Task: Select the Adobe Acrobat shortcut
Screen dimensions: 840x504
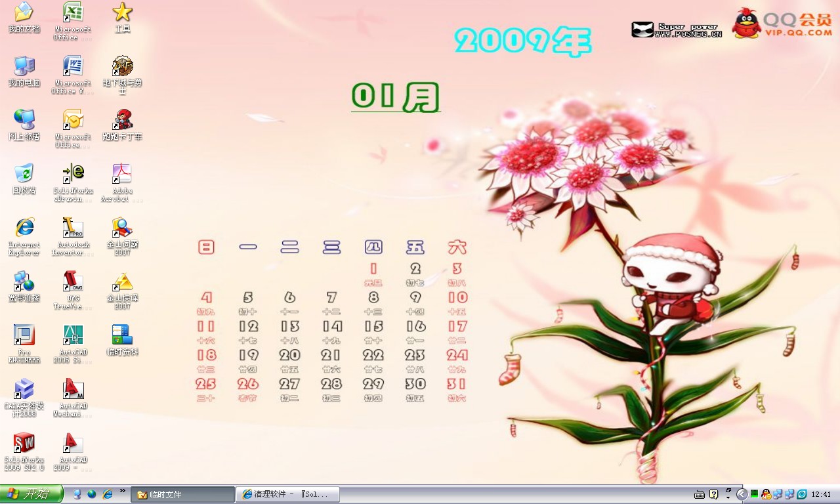Action: [x=122, y=183]
